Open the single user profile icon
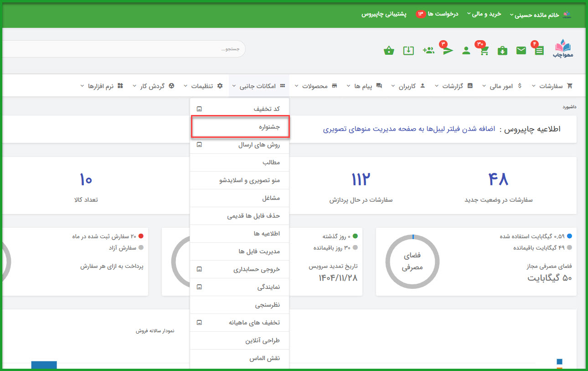Image resolution: width=588 pixels, height=371 pixels. point(466,51)
